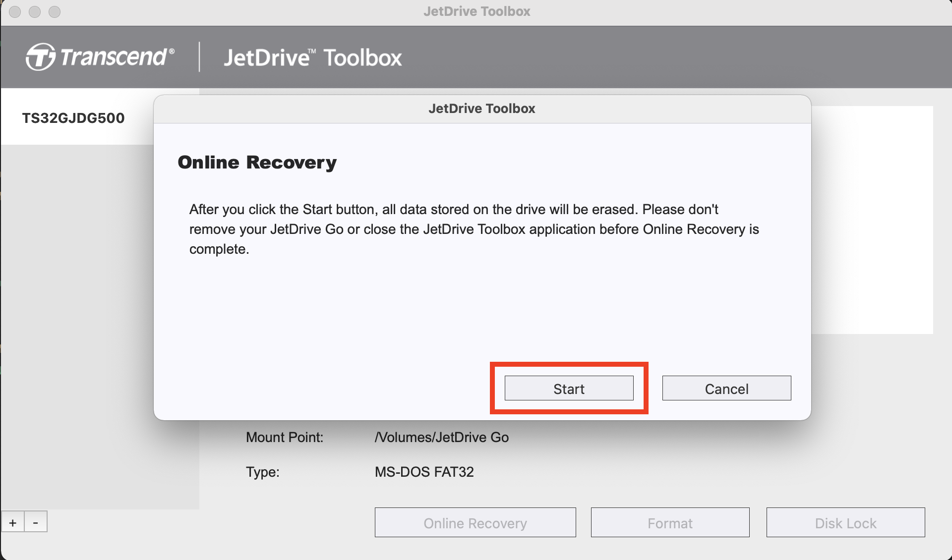Add a drive with the plus button
The height and width of the screenshot is (560, 952).
pos(13,522)
